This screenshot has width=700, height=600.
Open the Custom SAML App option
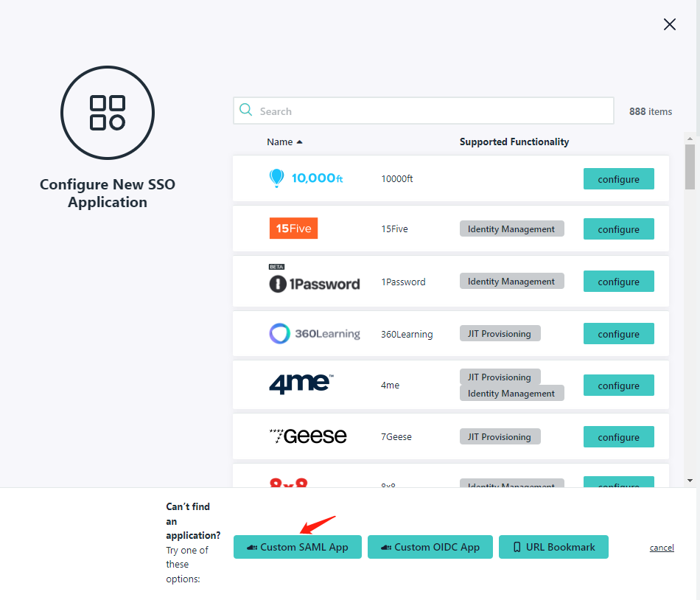click(x=297, y=547)
